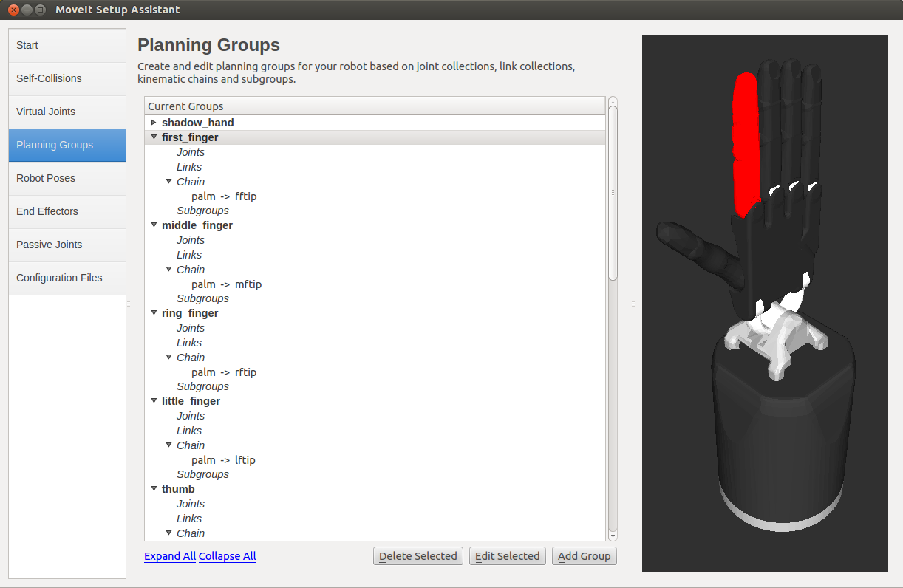Select Joints under thumb
This screenshot has height=588, width=903.
pyautogui.click(x=191, y=504)
